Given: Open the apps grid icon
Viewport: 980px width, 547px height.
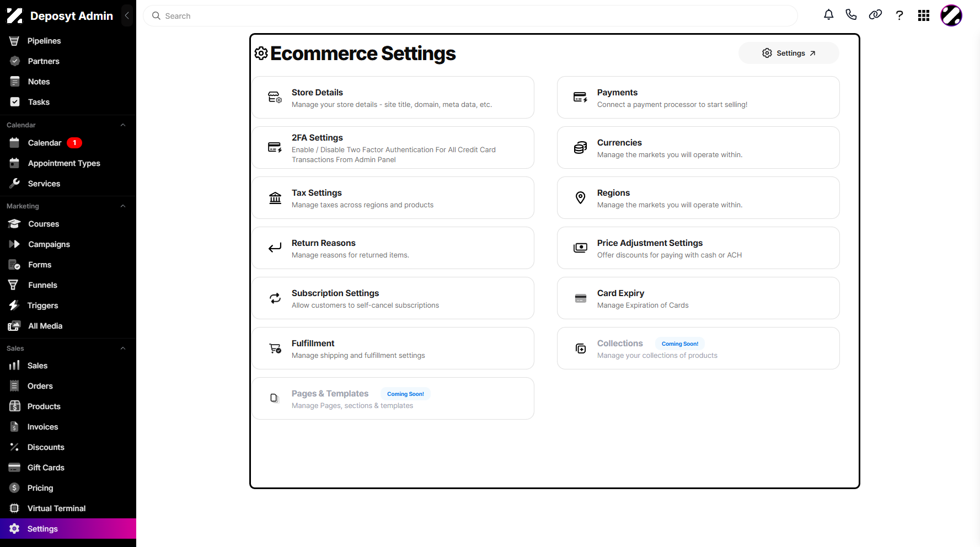Looking at the screenshot, I should click(924, 15).
